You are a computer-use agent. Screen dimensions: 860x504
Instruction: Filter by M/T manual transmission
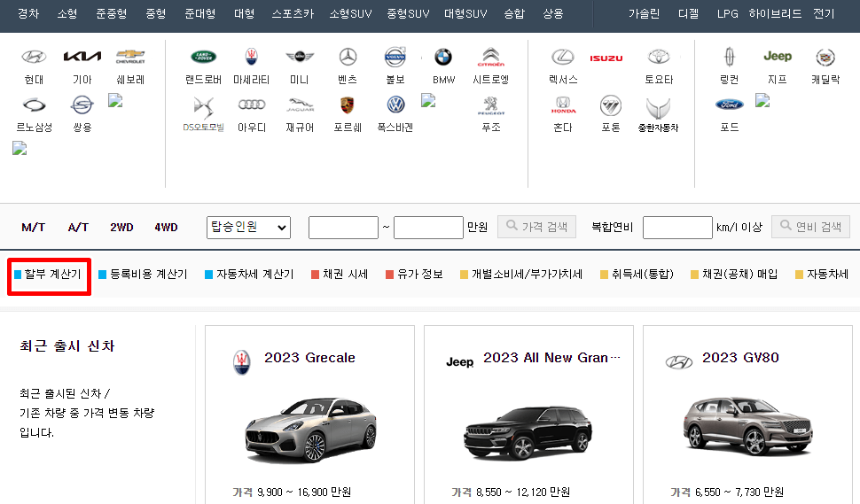34,228
